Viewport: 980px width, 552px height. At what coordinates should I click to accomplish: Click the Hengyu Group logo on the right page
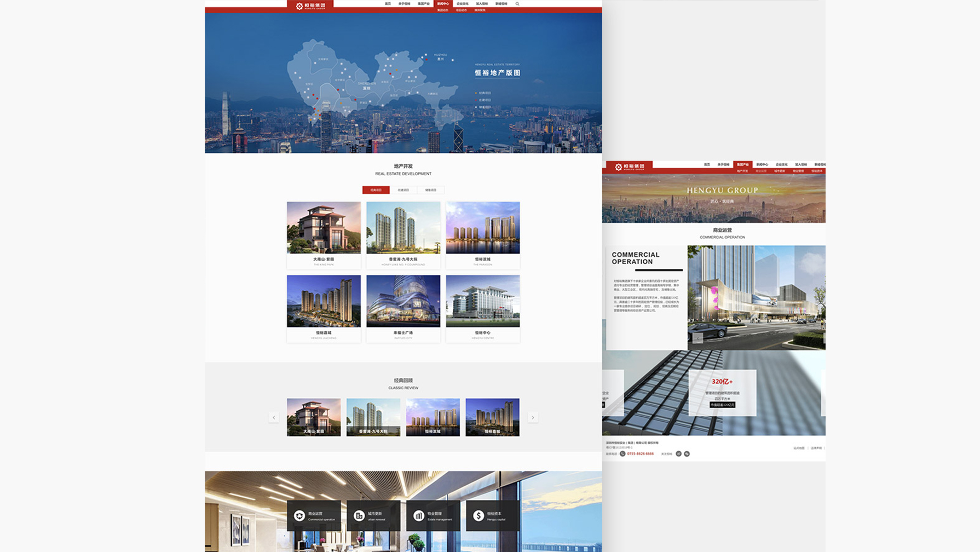629,166
